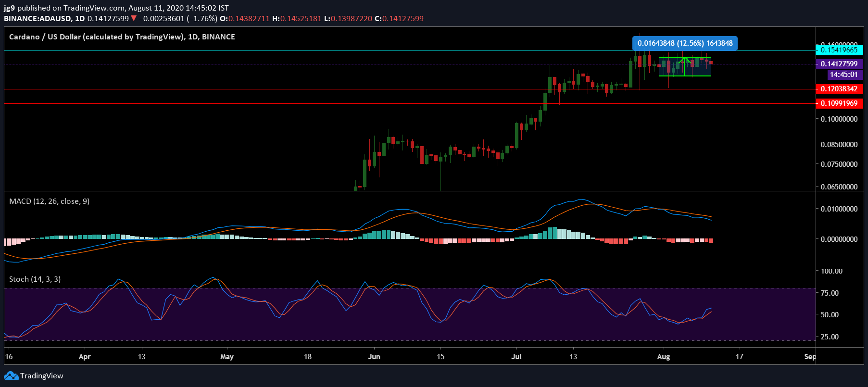The width and height of the screenshot is (868, 387).
Task: Click the TradingView wordmark text at bottom
Action: 42,376
